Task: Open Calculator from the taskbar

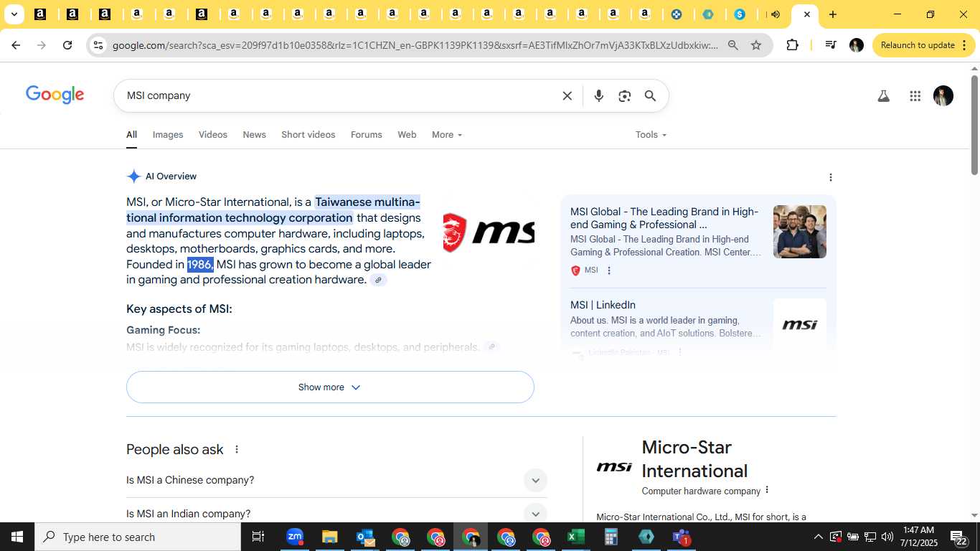Action: (x=611, y=537)
